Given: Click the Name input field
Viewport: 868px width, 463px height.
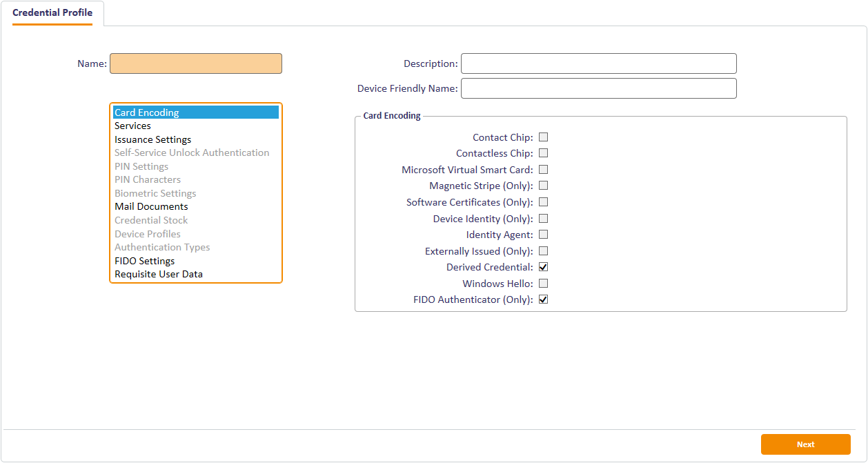Looking at the screenshot, I should [x=196, y=63].
